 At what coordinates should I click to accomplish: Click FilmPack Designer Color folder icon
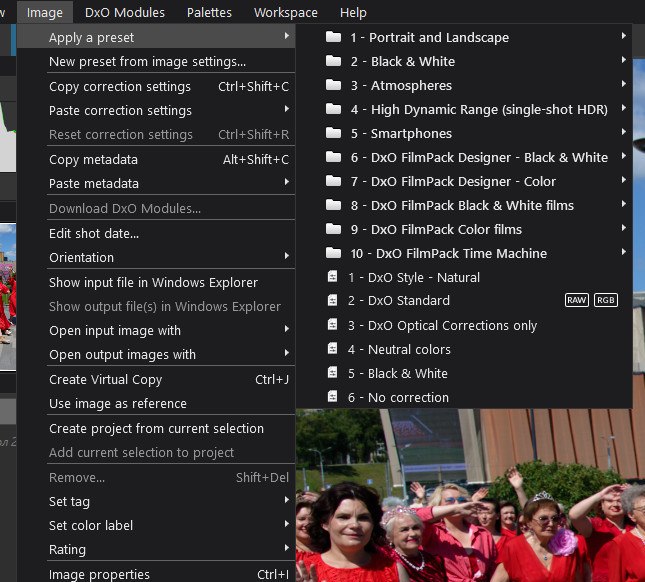333,181
